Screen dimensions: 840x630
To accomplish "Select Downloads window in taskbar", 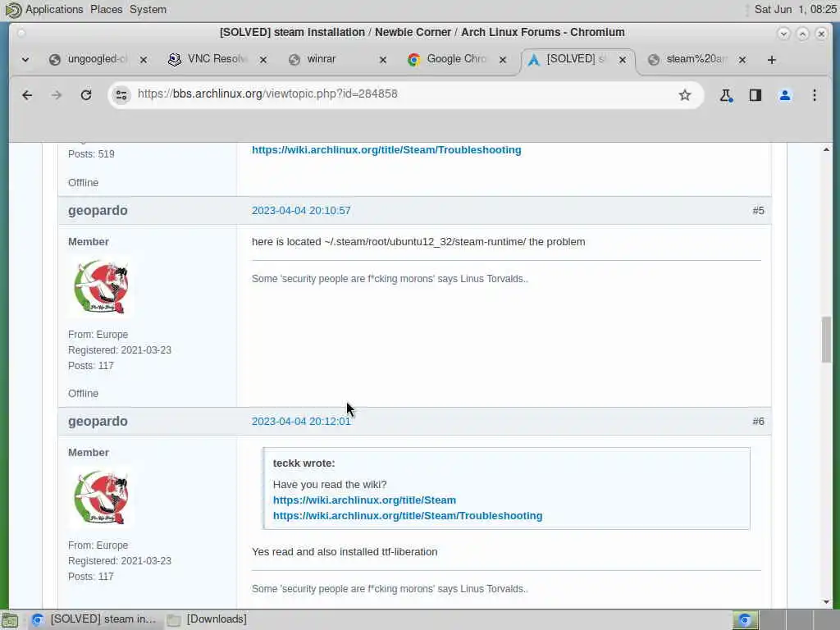I will [208, 620].
